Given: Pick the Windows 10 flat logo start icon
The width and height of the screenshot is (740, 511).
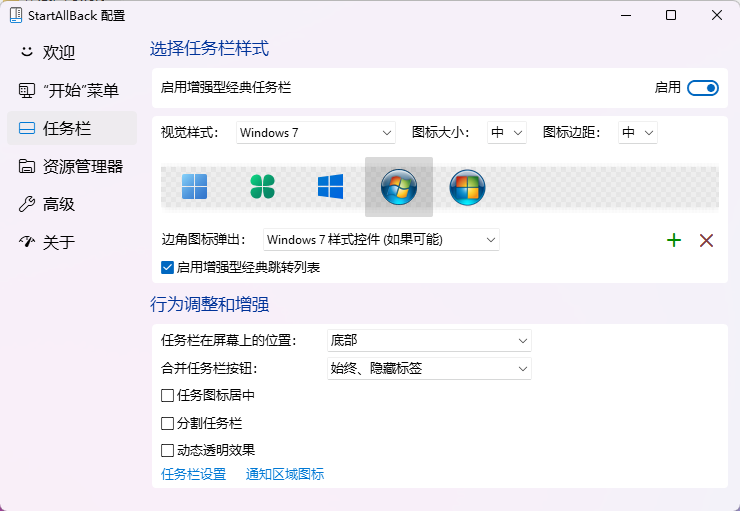Looking at the screenshot, I should (x=330, y=187).
